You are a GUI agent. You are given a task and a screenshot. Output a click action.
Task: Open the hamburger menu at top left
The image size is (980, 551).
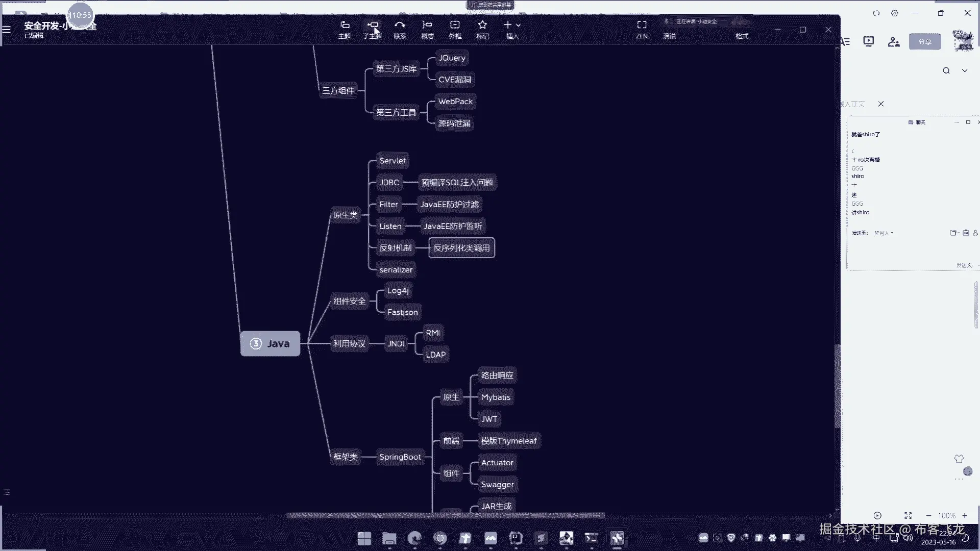7,29
